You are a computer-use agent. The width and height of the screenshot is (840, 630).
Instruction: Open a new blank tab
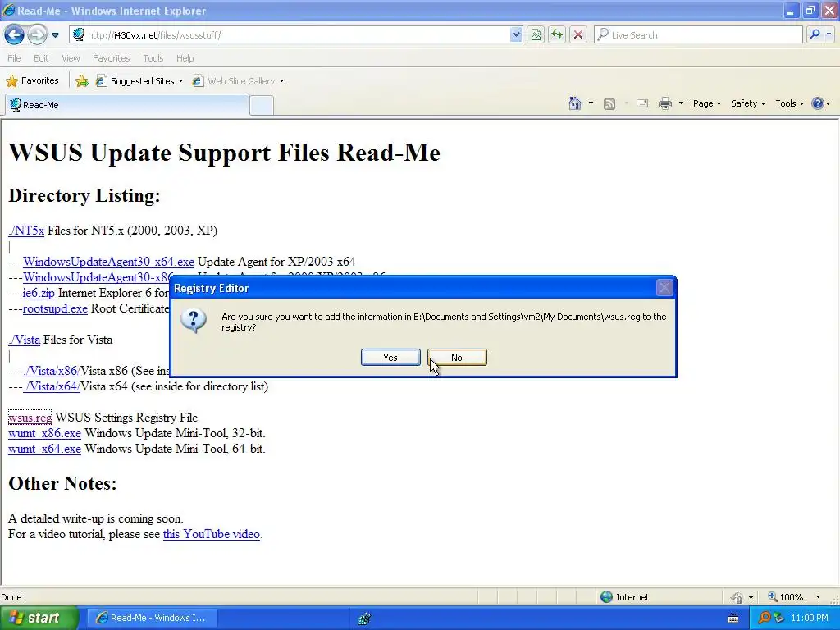[262, 105]
